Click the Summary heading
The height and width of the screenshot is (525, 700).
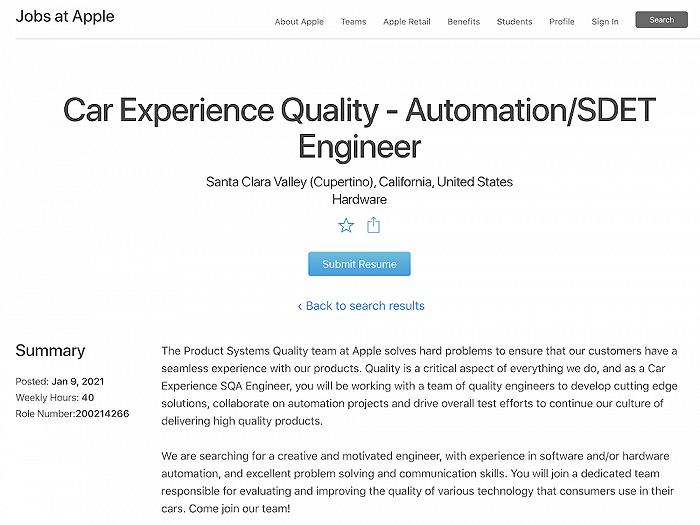[50, 351]
